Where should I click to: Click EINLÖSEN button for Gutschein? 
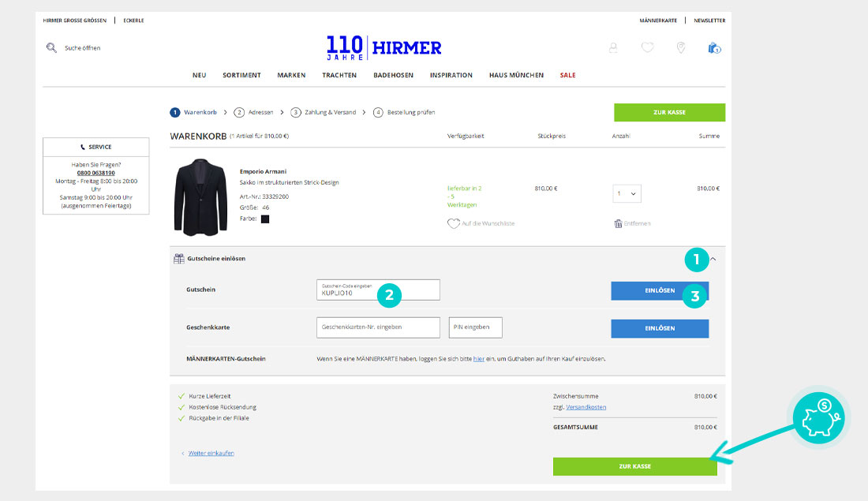pyautogui.click(x=660, y=290)
